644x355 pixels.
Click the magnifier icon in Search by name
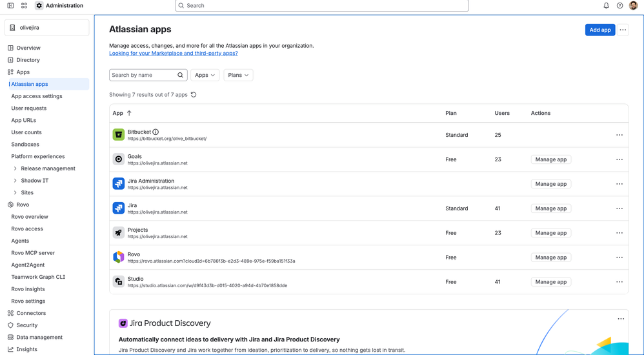tap(180, 75)
